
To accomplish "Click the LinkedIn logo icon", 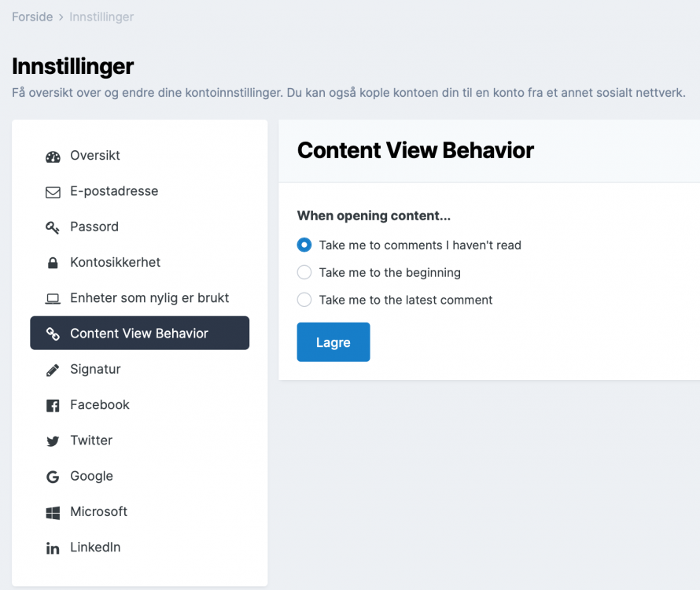I will point(53,548).
